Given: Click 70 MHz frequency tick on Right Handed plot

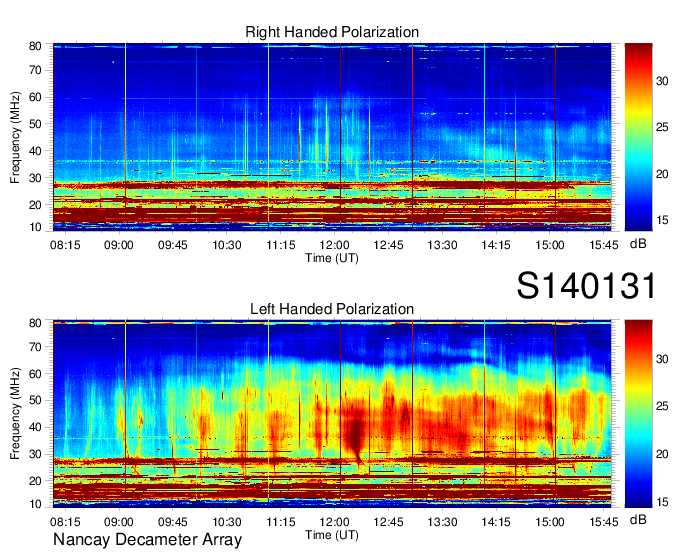Looking at the screenshot, I should click(35, 70).
